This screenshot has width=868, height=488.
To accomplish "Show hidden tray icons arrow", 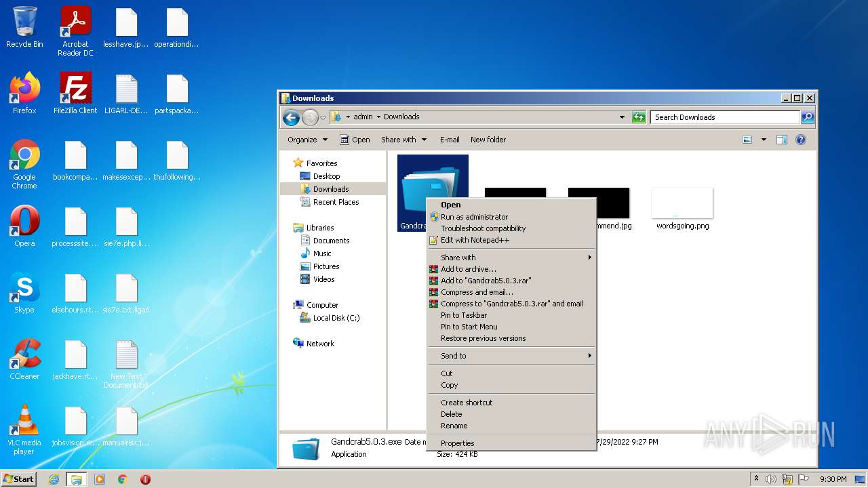I will coord(757,479).
